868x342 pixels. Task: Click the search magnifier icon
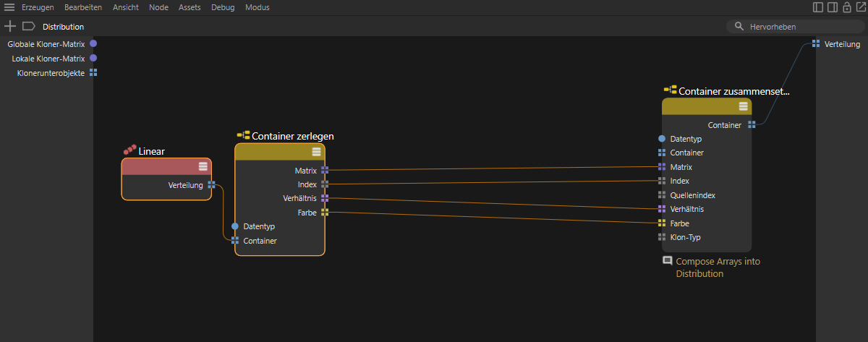739,26
